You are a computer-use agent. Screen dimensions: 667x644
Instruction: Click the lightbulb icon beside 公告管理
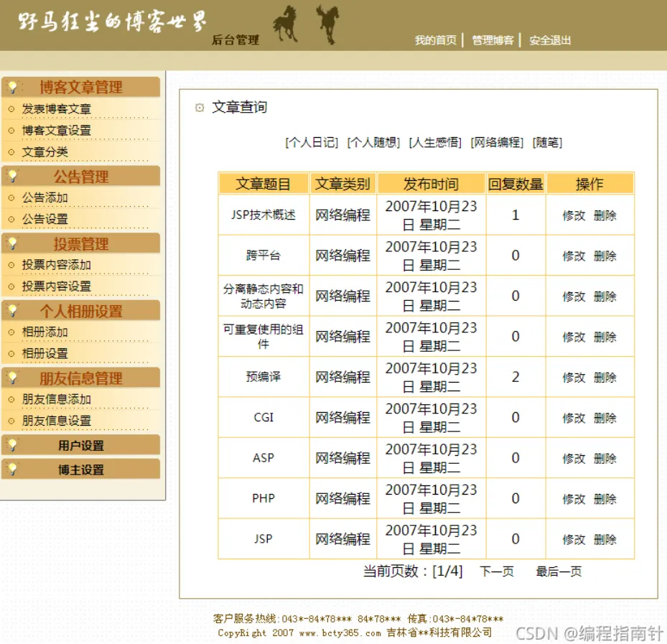(13, 176)
